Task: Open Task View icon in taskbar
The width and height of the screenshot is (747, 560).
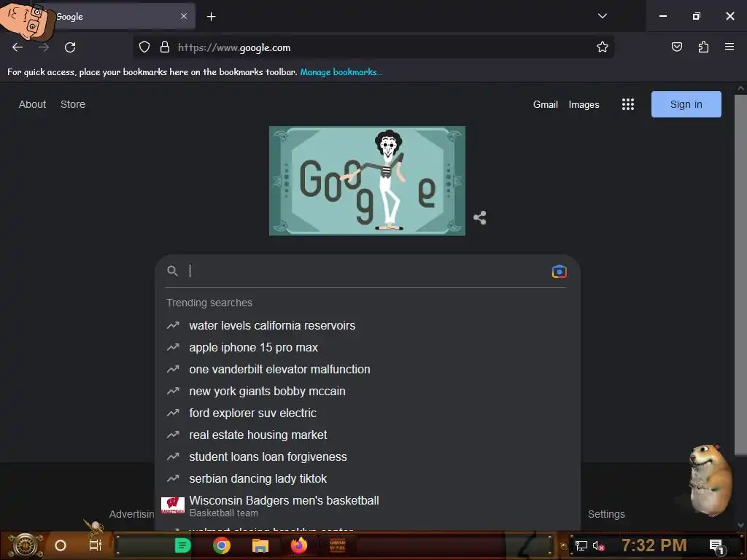Action: (x=96, y=545)
